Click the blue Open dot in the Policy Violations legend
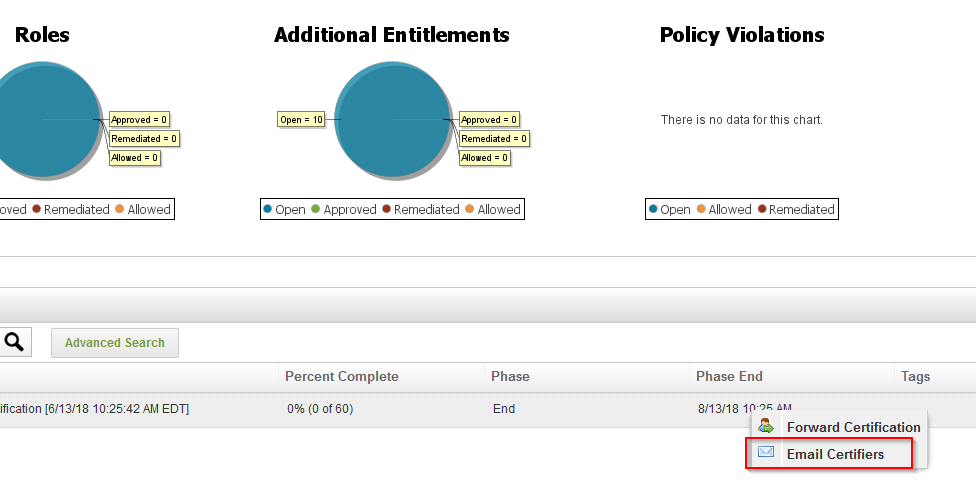This screenshot has width=976, height=485. click(653, 210)
